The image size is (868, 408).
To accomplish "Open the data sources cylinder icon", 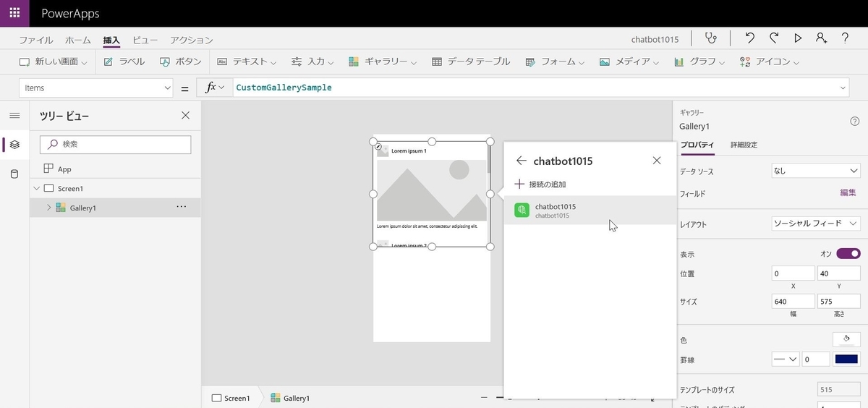I will (14, 174).
